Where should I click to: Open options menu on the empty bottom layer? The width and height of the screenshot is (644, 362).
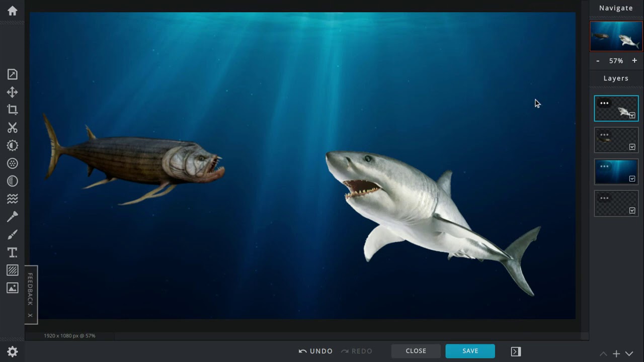(x=604, y=198)
